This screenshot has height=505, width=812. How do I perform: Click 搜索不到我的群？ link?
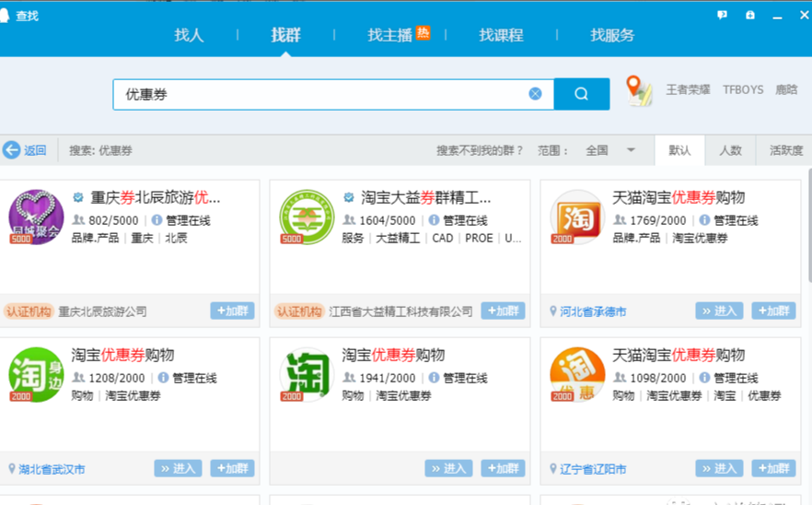[x=480, y=150]
